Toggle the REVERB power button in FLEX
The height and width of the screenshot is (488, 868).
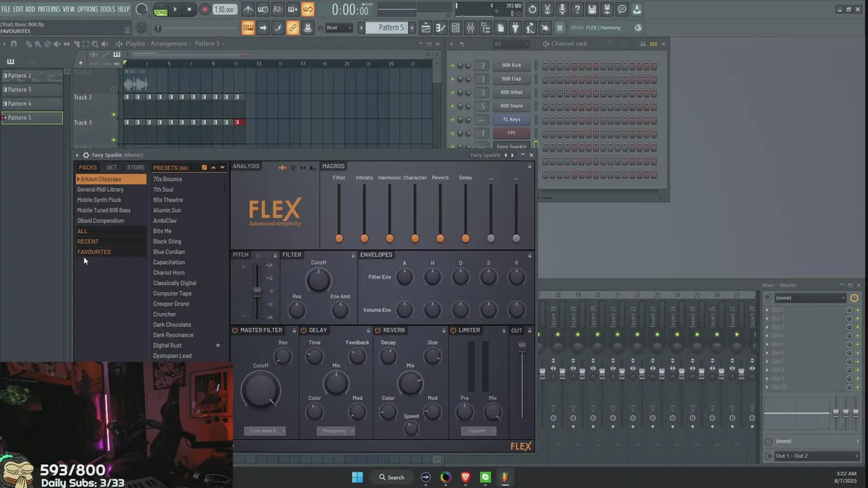[378, 331]
